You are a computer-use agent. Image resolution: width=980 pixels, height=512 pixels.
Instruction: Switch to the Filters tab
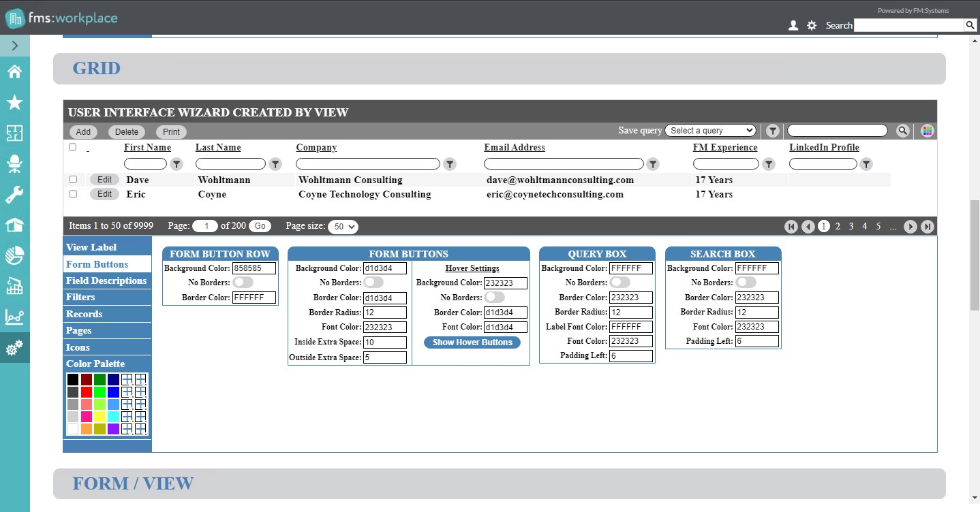point(80,298)
